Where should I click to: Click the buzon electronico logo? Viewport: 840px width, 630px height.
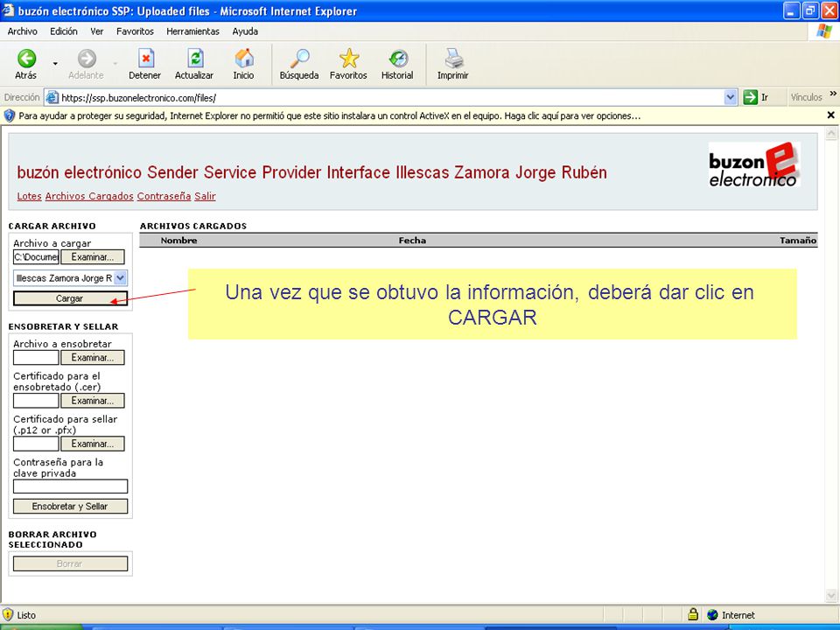(754, 165)
